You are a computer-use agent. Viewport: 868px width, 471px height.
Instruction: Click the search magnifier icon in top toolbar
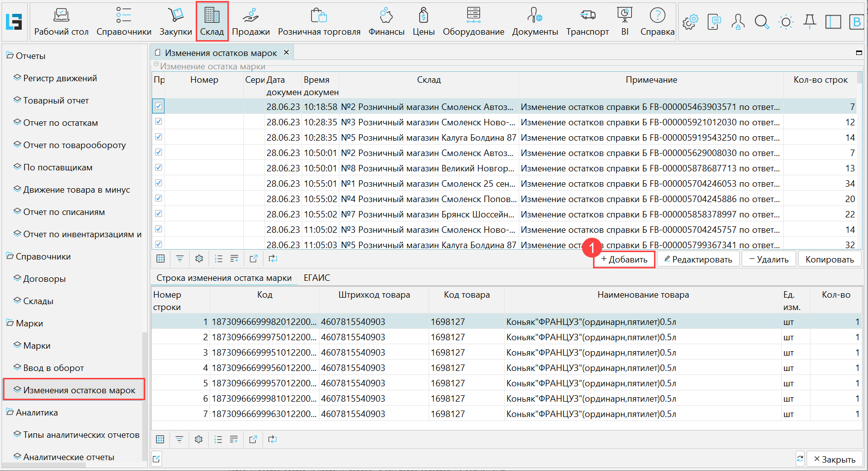click(x=761, y=22)
